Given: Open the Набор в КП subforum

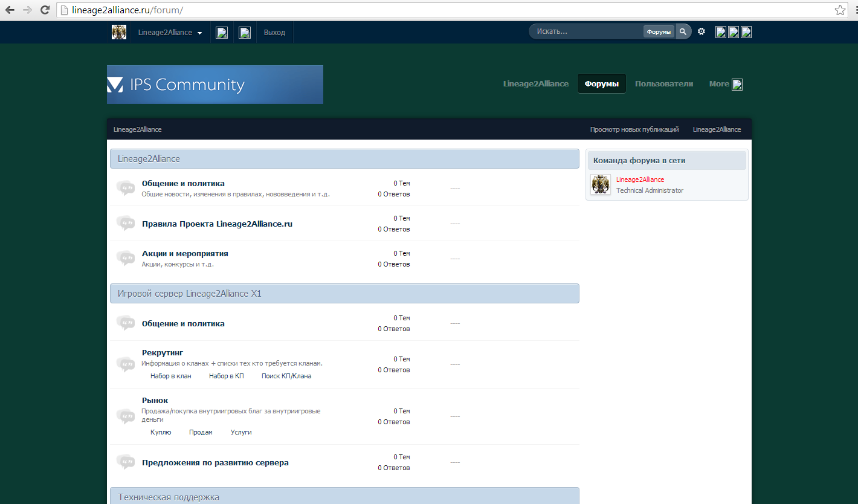Looking at the screenshot, I should [x=227, y=376].
